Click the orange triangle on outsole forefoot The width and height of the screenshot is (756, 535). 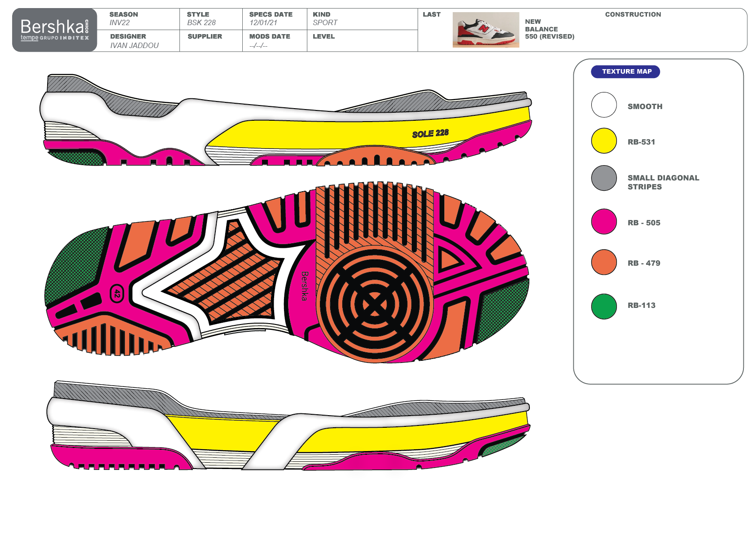(450, 260)
